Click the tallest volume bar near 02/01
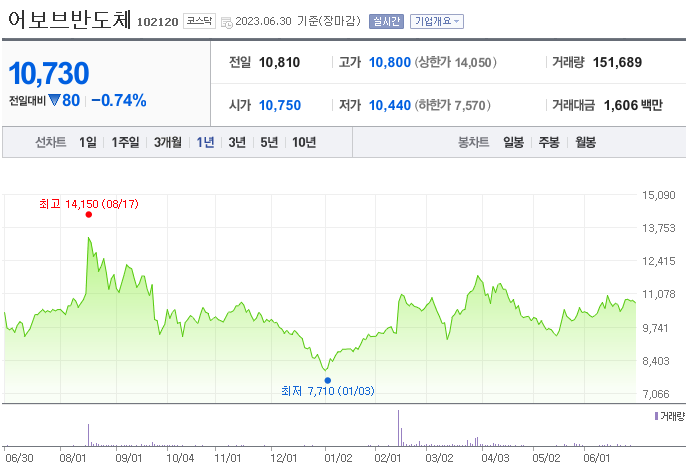Screen dimensions: 686x472 (x=399, y=428)
